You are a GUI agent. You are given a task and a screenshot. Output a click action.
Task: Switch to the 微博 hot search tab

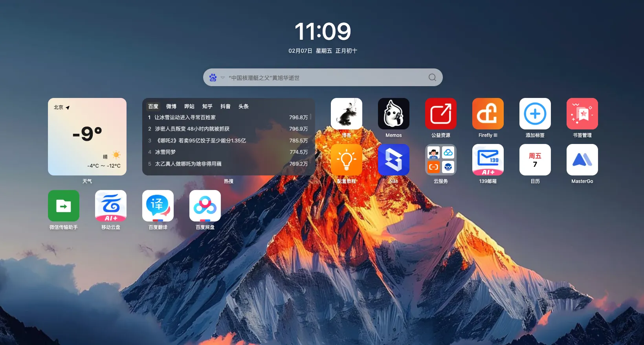tap(171, 106)
